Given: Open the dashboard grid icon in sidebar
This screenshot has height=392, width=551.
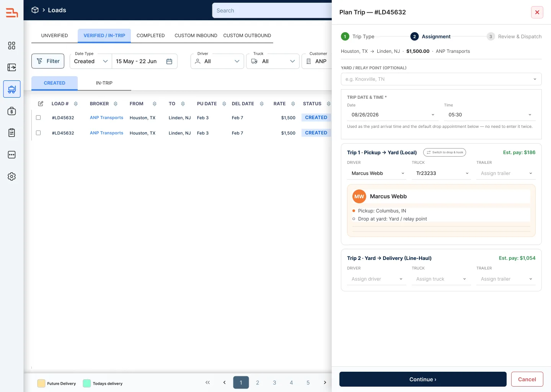Looking at the screenshot, I should tap(12, 46).
